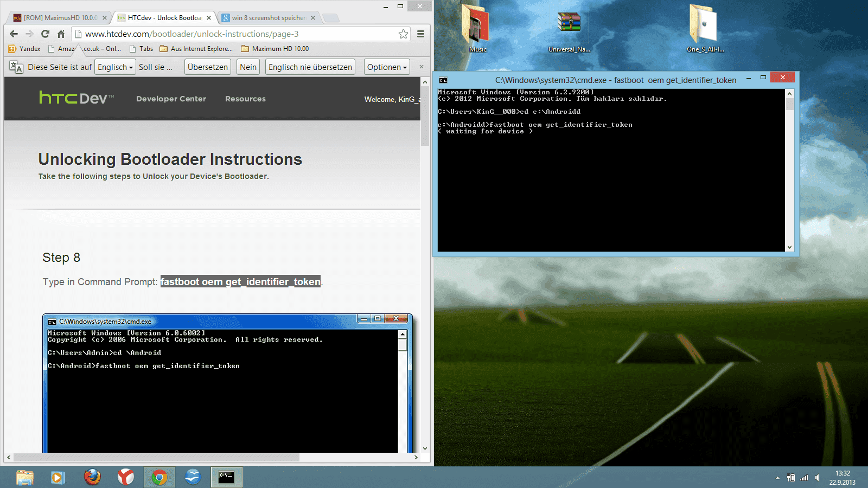Click Englisch nie übersetzen button

(310, 67)
